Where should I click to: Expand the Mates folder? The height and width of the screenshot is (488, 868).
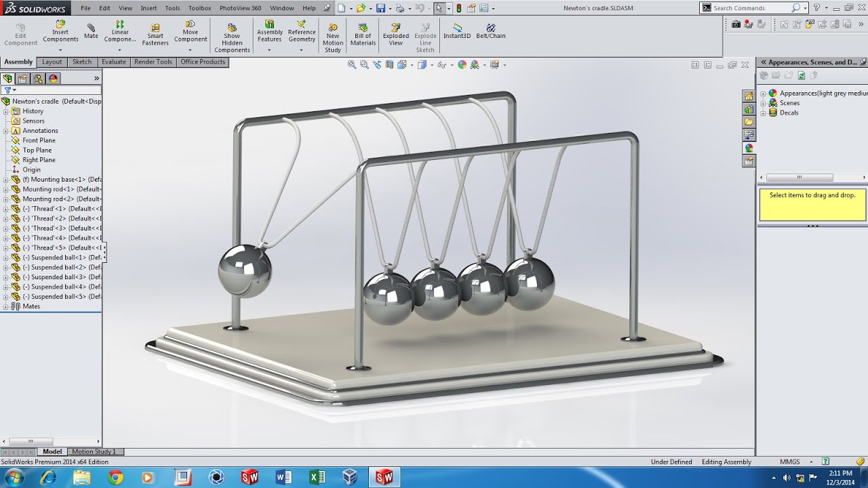click(5, 306)
